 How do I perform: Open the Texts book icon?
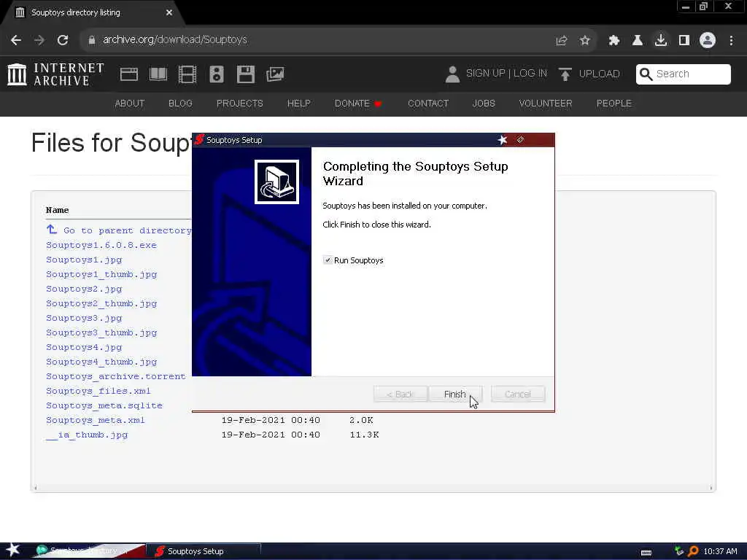[158, 74]
